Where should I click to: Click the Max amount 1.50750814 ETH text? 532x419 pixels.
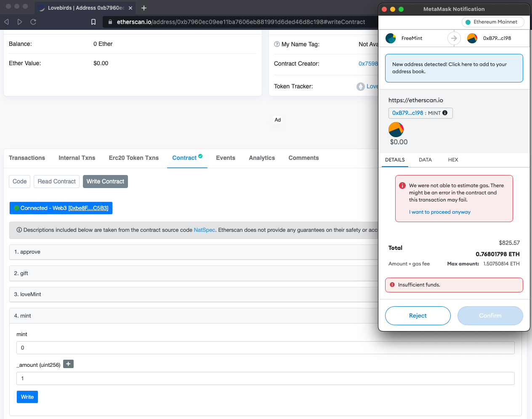click(483, 264)
